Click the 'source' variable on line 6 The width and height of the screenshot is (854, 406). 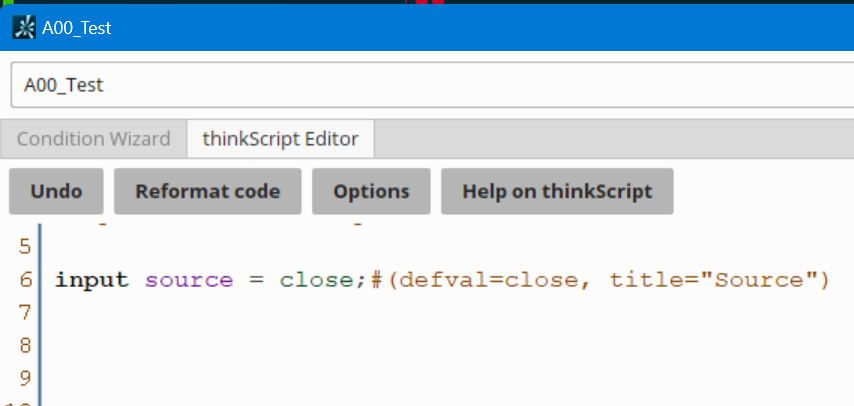click(189, 280)
